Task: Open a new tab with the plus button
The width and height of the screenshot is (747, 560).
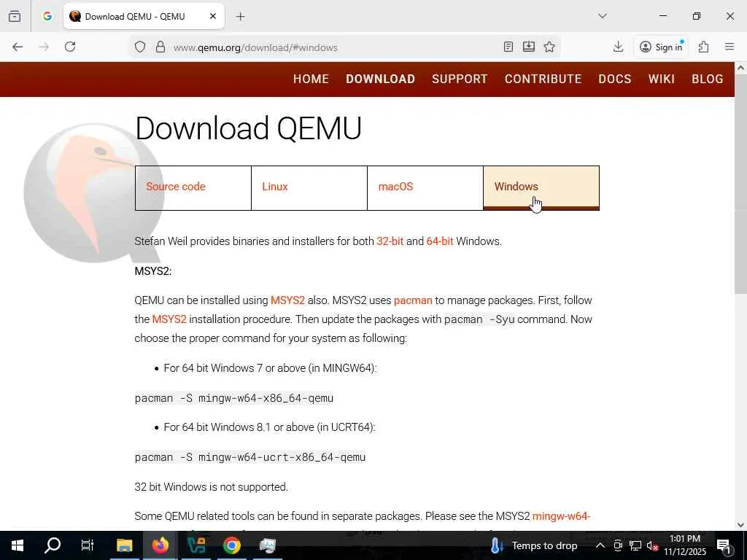Action: pyautogui.click(x=240, y=17)
